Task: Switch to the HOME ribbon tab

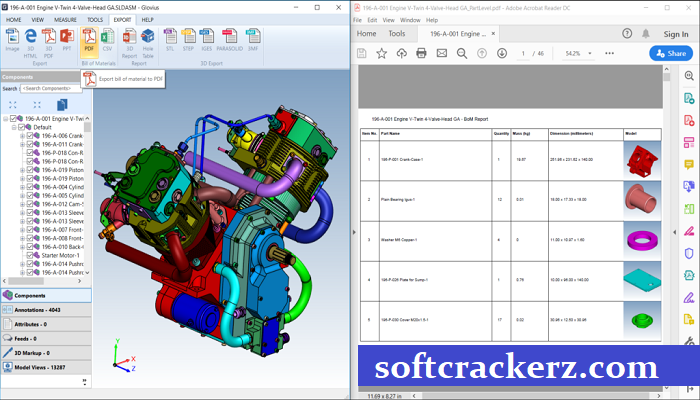Action: coord(13,20)
